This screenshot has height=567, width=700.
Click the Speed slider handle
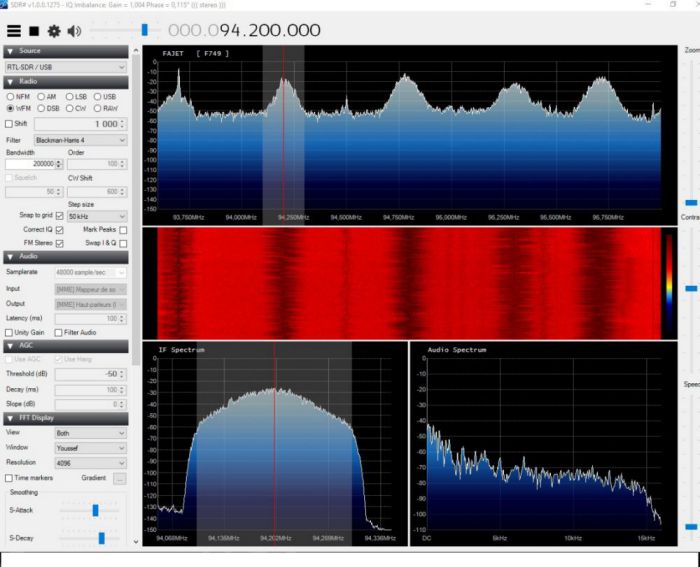691,527
